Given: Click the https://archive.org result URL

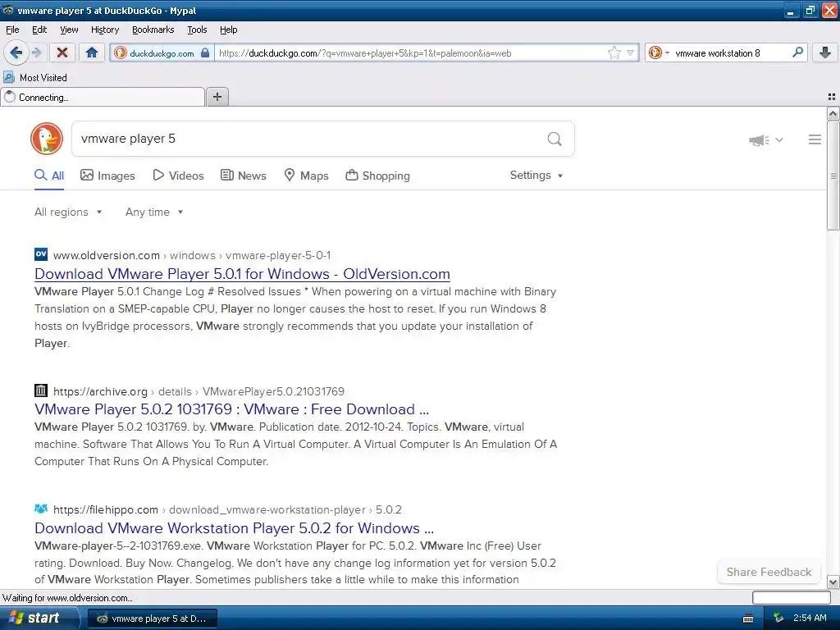Looking at the screenshot, I should 100,391.
